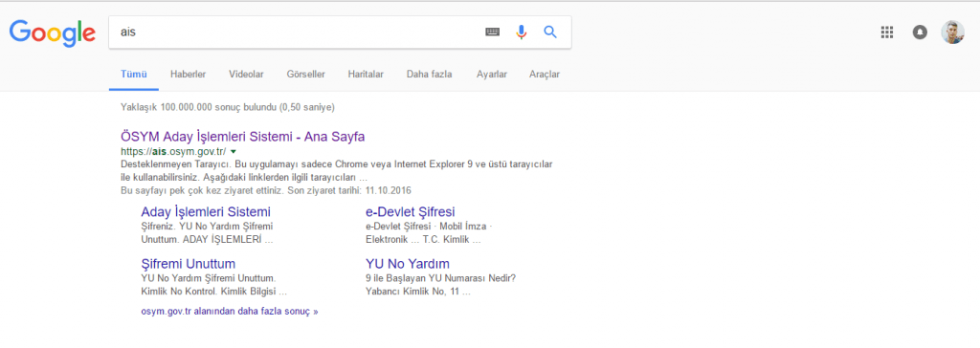Open the Şifremi Unuttum sitelink
Screen dimensions: 980x348
tap(189, 264)
